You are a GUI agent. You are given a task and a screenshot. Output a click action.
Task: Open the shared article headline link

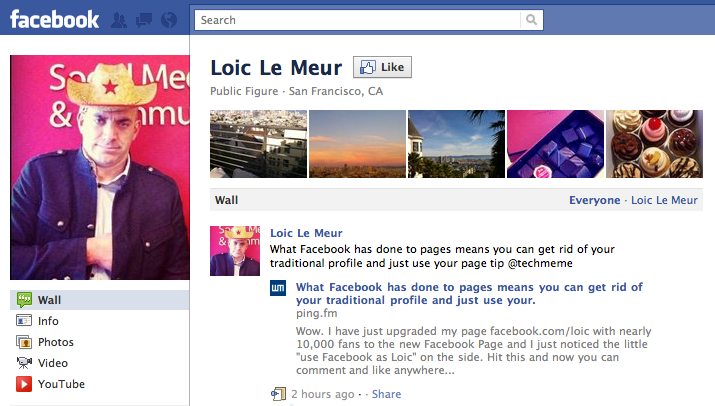coord(469,293)
